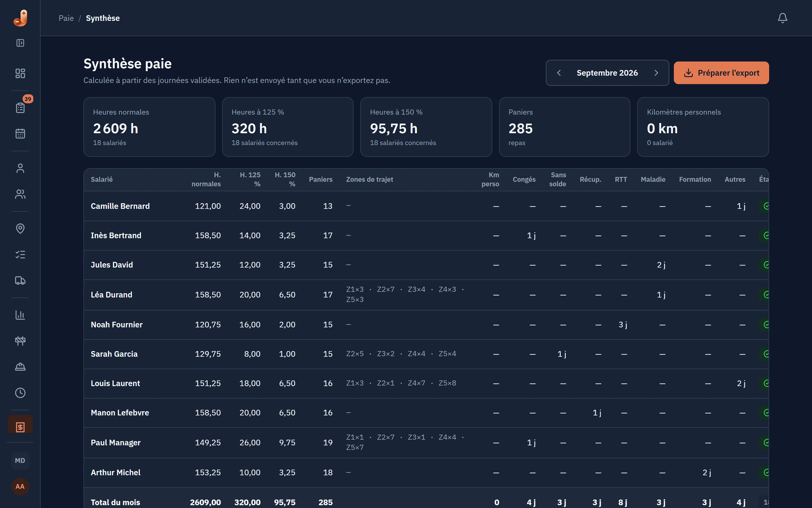812x508 pixels.
Task: Click the Total du mois row label
Action: [115, 502]
